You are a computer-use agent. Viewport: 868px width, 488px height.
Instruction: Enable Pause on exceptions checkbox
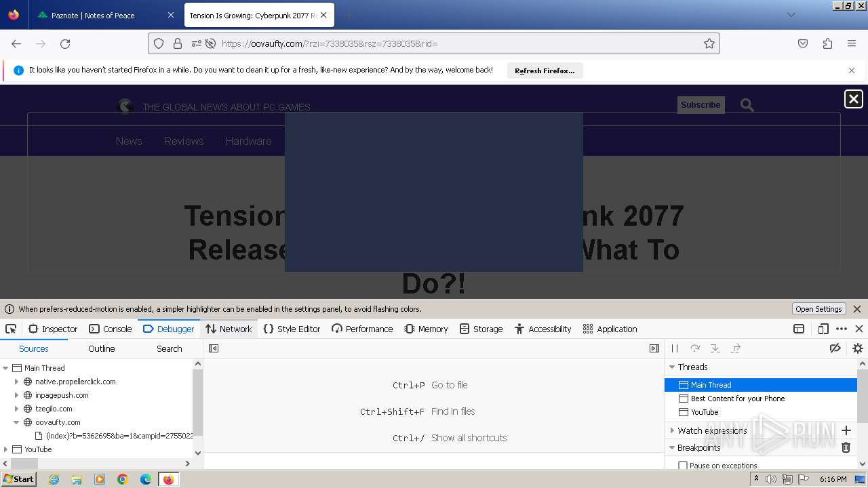683,466
